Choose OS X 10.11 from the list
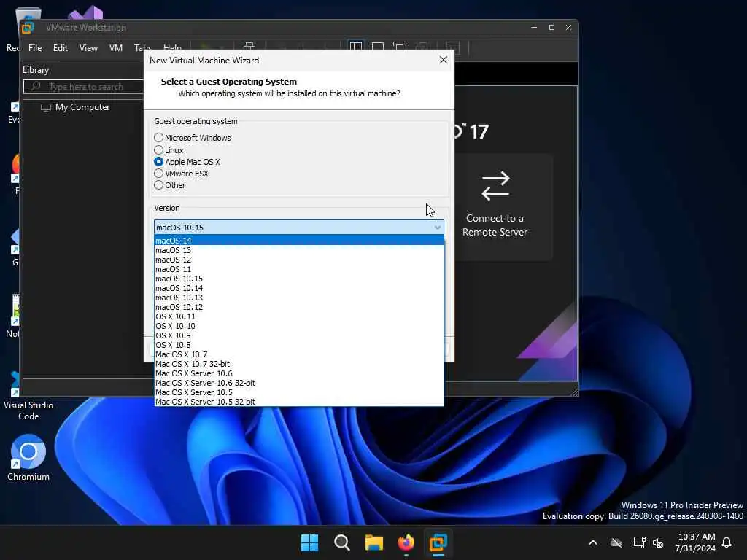 (298, 316)
